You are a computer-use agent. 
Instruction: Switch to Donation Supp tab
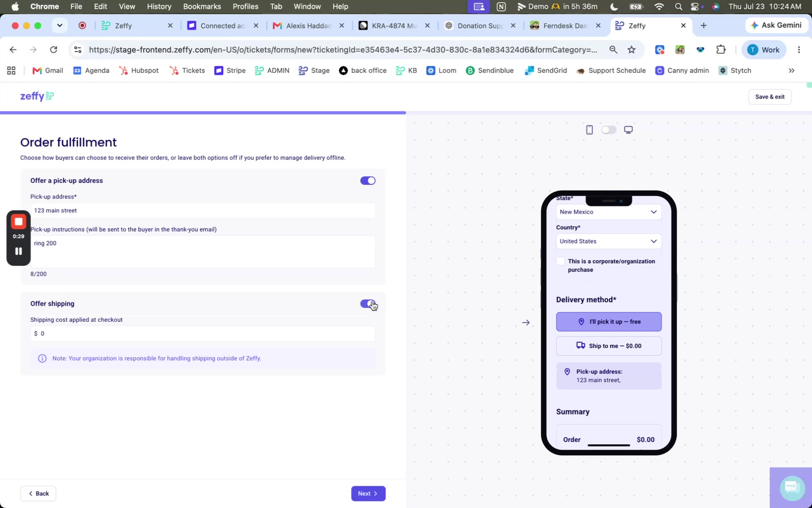click(479, 26)
